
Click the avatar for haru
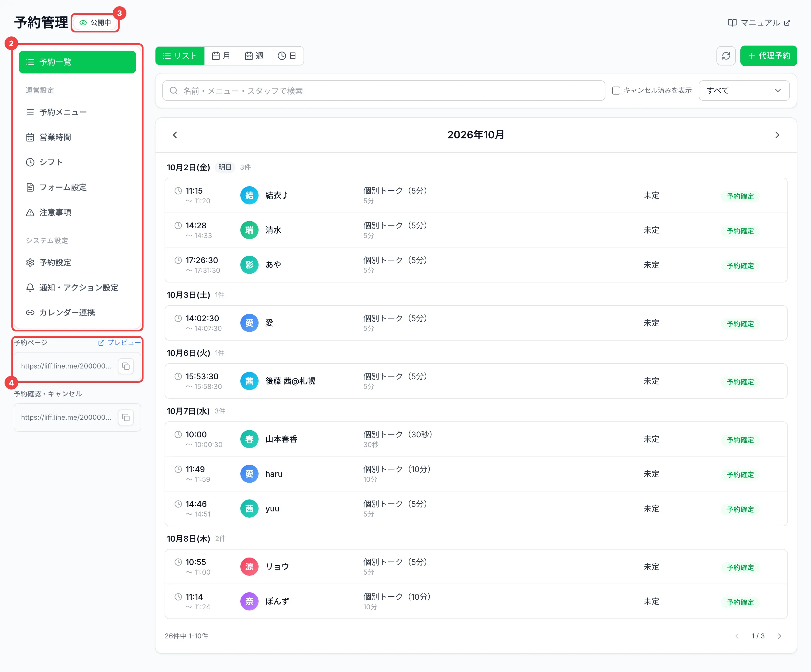pos(249,474)
